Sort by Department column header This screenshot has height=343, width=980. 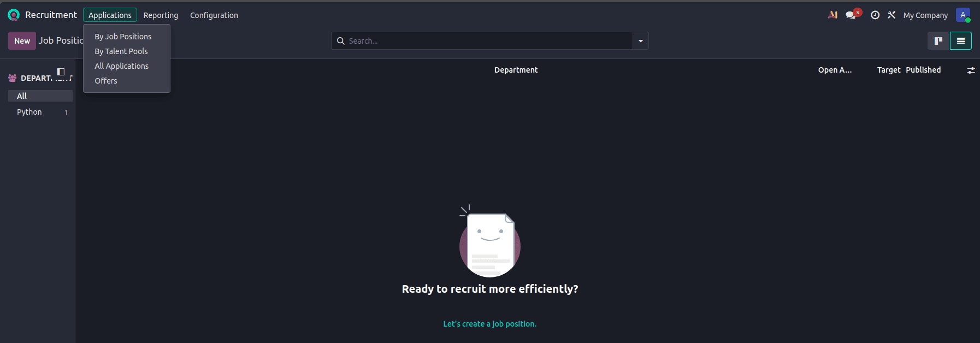[x=516, y=70]
